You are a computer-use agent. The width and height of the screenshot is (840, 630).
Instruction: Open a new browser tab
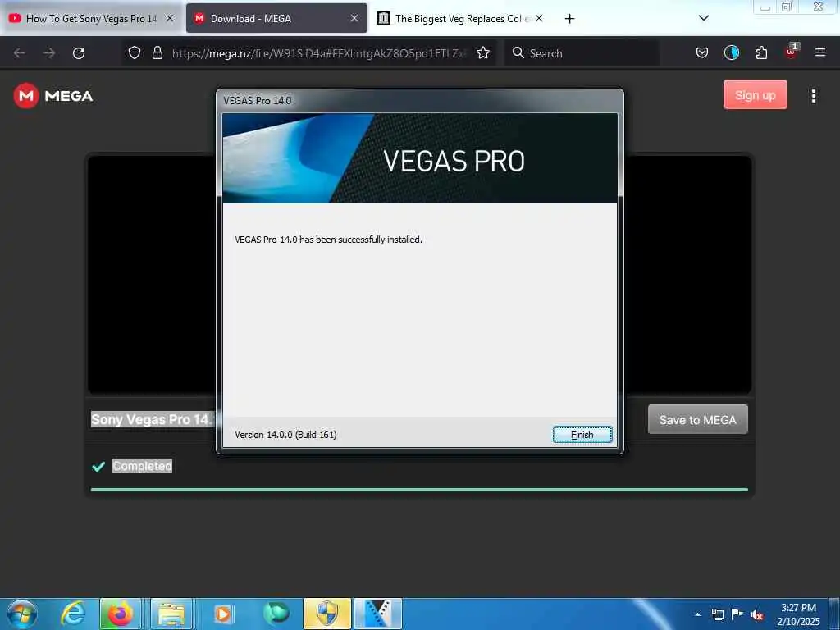pyautogui.click(x=569, y=19)
